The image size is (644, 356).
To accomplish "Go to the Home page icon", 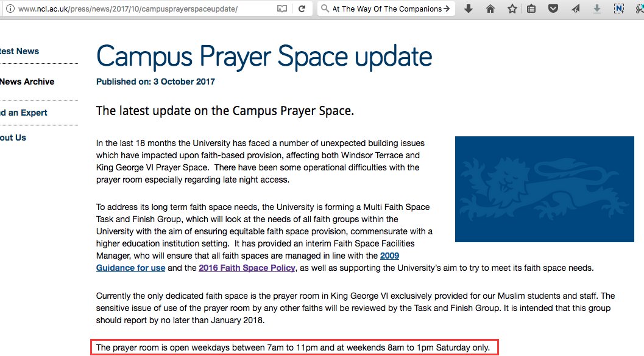I will click(490, 9).
